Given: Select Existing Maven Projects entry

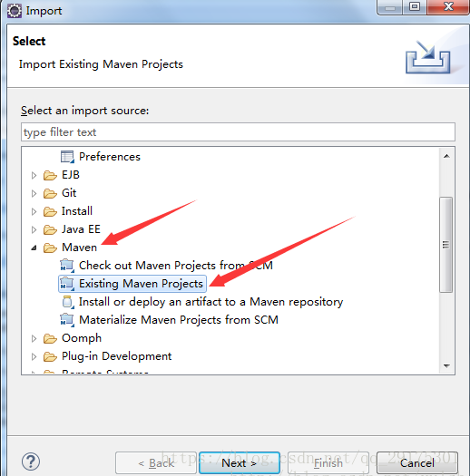Looking at the screenshot, I should click(141, 284).
